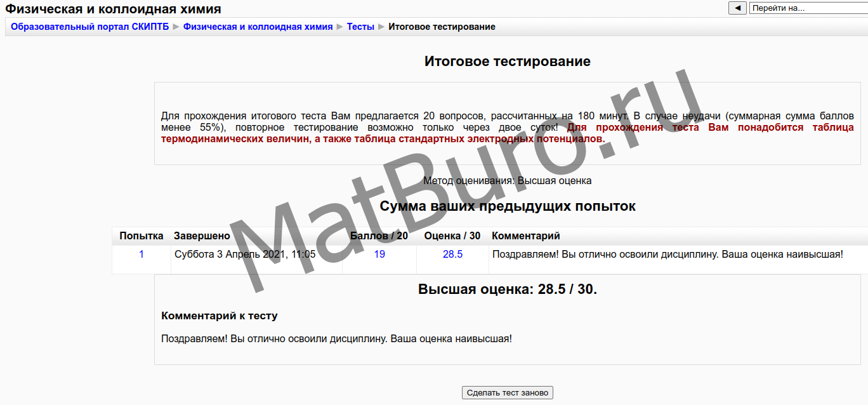Open the "Перейти на..." jump dropdown
This screenshot has width=868, height=405.
click(x=808, y=8)
